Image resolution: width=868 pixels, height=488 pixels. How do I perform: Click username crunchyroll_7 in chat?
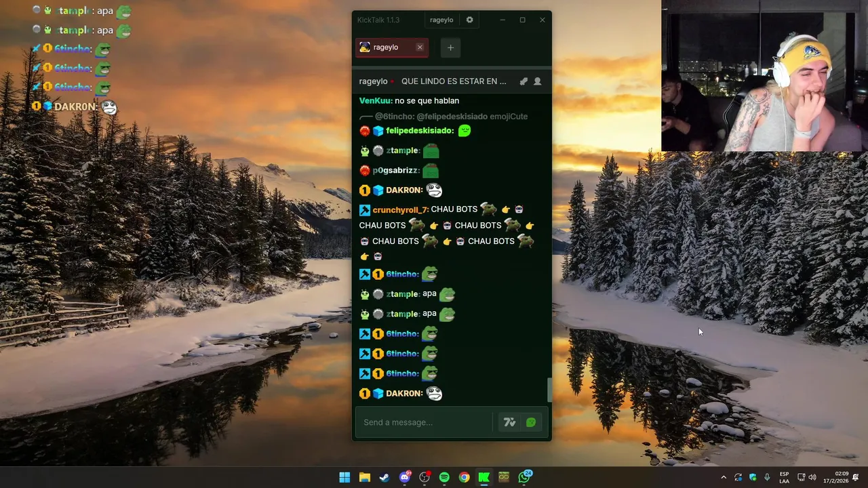[399, 209]
